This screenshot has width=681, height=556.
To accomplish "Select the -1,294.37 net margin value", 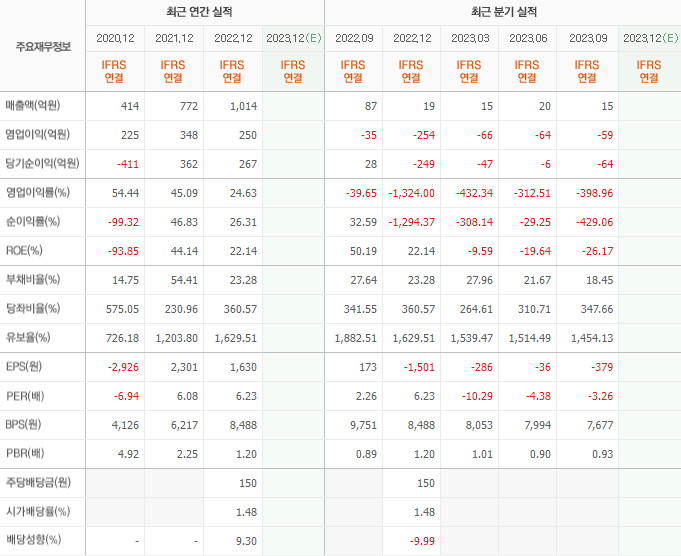I will tap(411, 222).
